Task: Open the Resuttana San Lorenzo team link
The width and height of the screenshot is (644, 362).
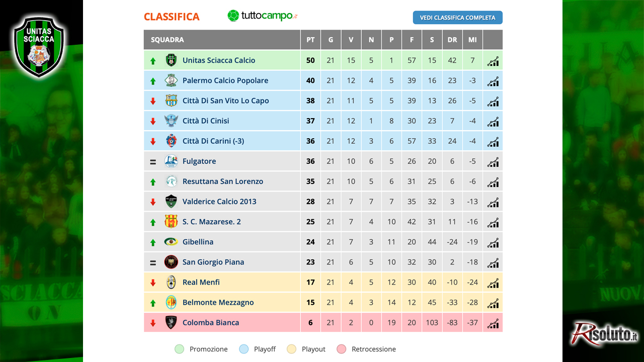Action: (223, 182)
